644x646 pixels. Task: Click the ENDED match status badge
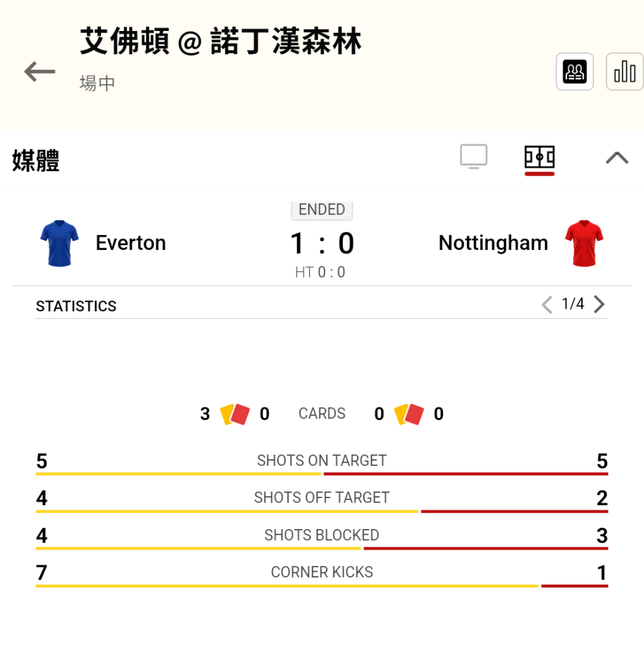(x=322, y=210)
